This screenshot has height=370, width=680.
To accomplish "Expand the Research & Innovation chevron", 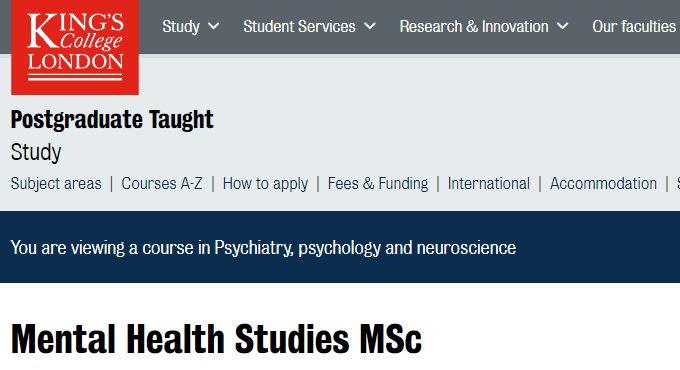I will click(x=562, y=26).
